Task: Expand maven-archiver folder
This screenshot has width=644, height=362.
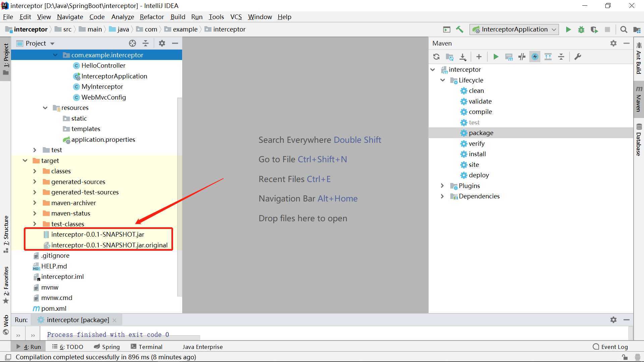Action: click(x=35, y=203)
